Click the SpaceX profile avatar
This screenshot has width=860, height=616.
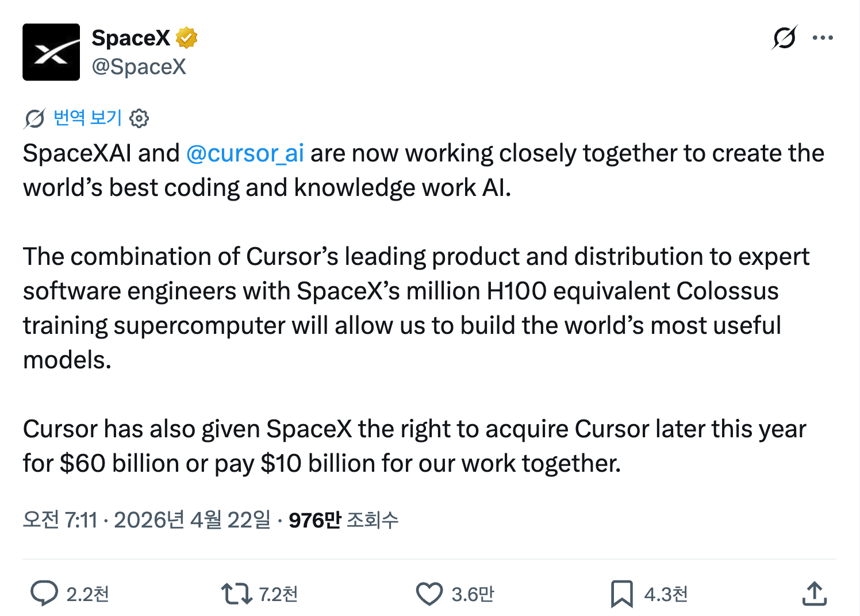tap(51, 52)
